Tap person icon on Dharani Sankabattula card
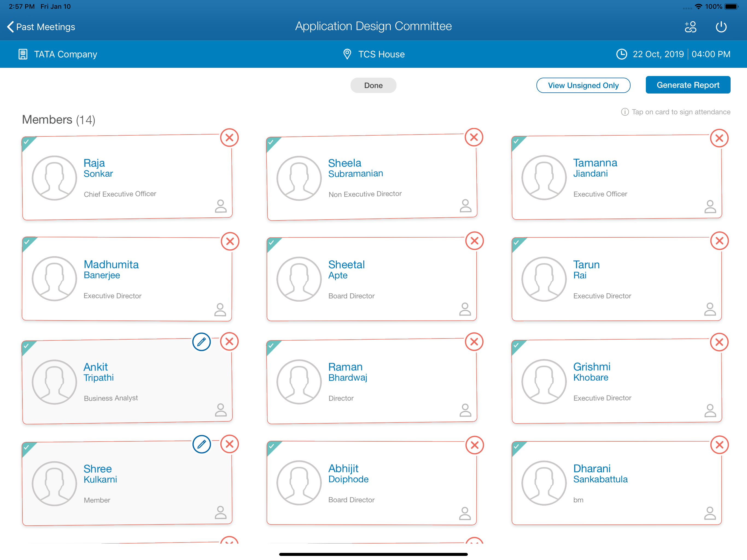747x560 pixels. 710,514
